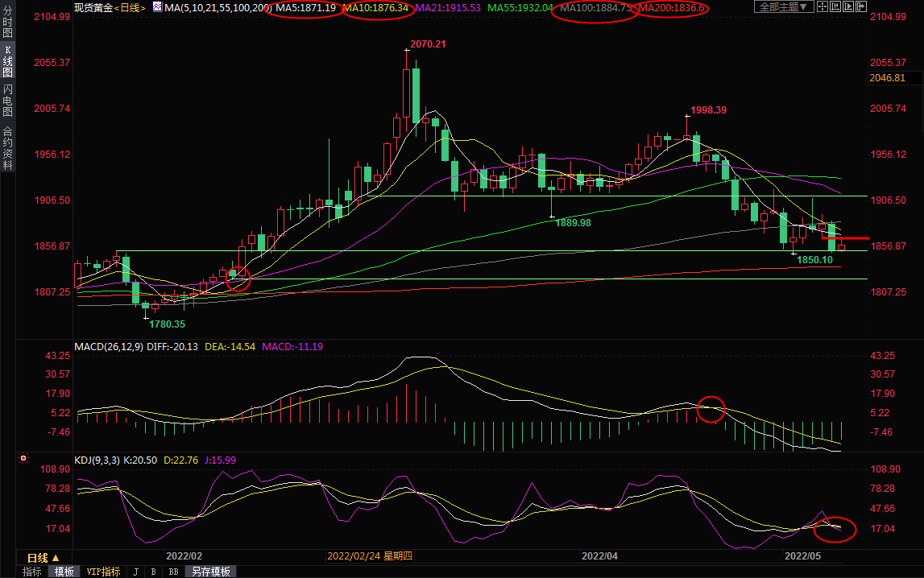Click the red sun marker in KDJ panel
This screenshot has width=924, height=578.
click(x=23, y=459)
